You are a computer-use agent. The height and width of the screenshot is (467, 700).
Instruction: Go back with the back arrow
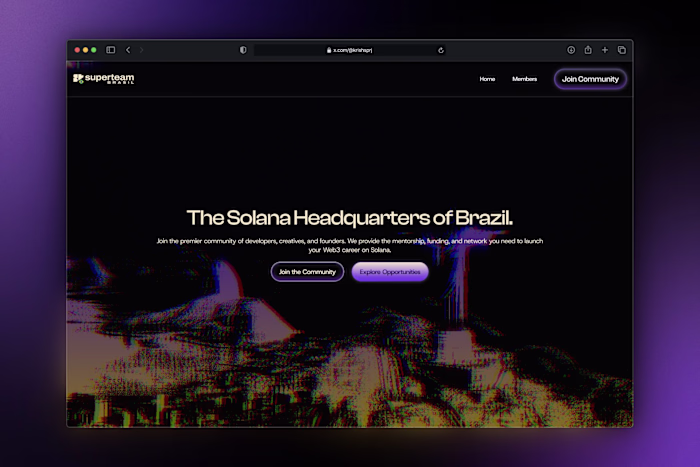tap(128, 50)
